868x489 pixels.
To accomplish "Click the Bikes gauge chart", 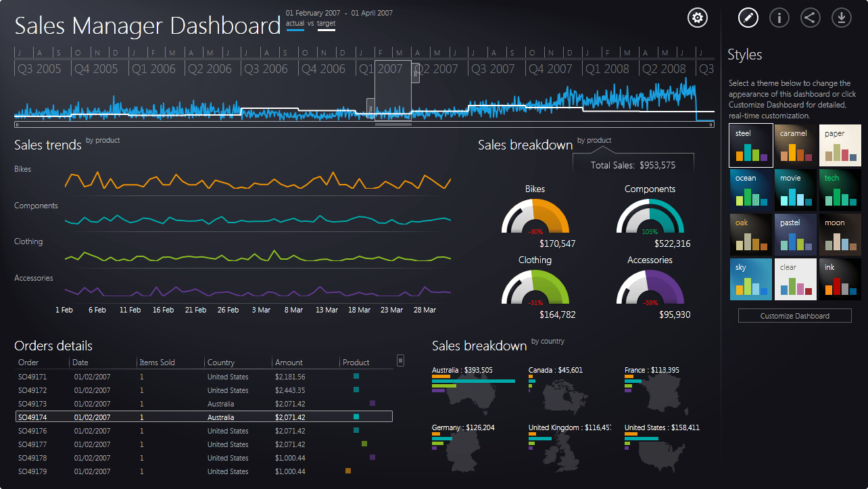I will [535, 216].
